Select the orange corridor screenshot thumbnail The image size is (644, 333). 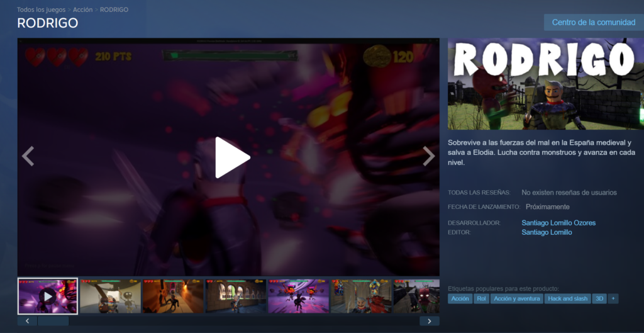pyautogui.click(x=174, y=296)
